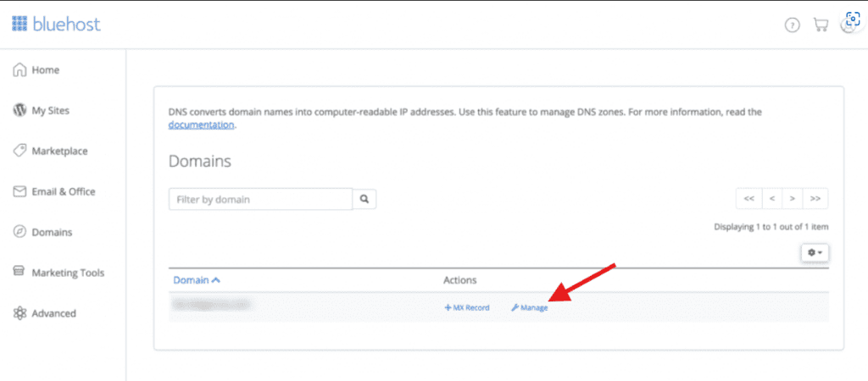Click Manage for the domain
The height and width of the screenshot is (381, 868).
click(x=530, y=307)
